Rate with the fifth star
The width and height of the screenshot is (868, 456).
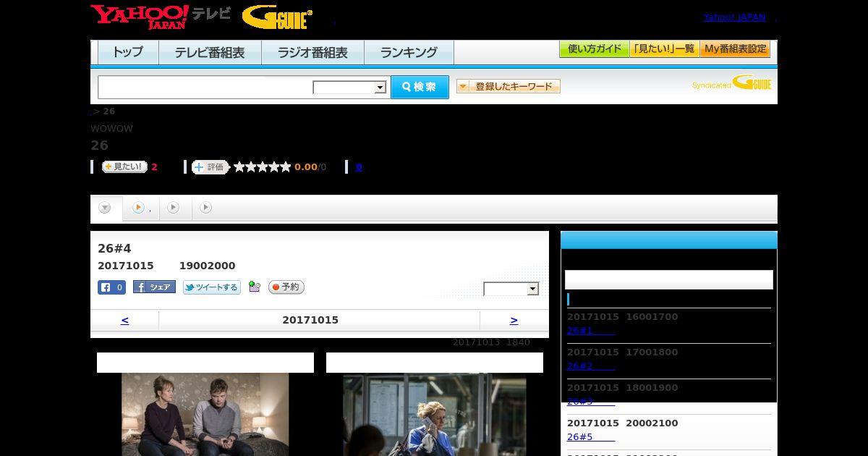tap(286, 167)
